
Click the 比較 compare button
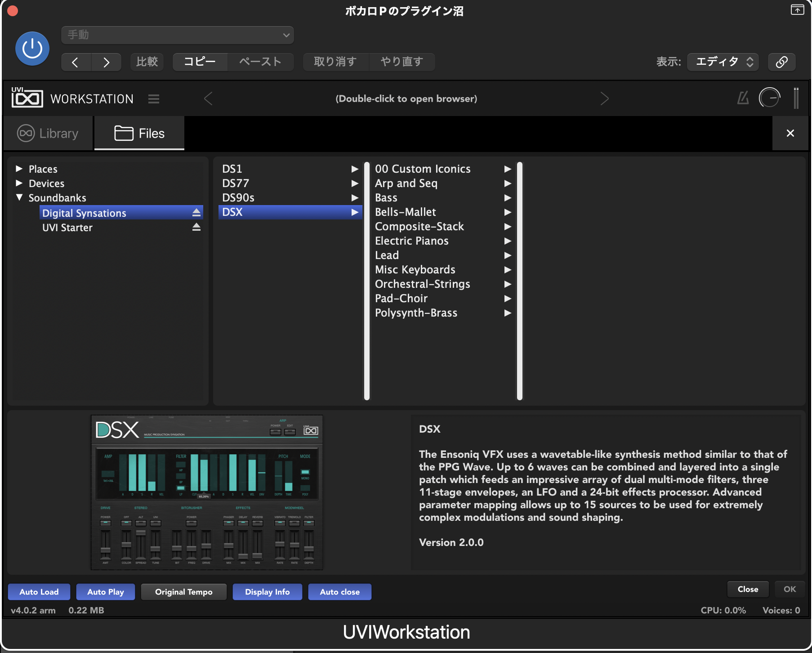coord(147,62)
